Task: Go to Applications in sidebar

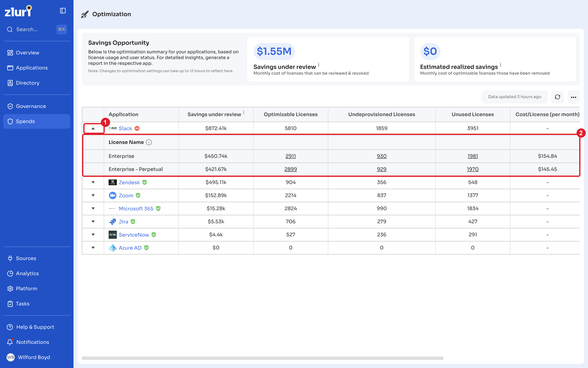Action: click(37, 68)
